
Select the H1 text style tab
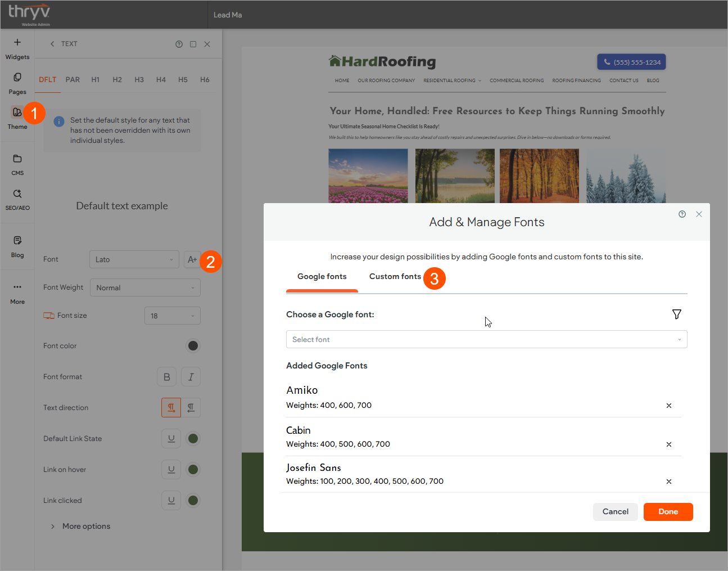(x=96, y=80)
